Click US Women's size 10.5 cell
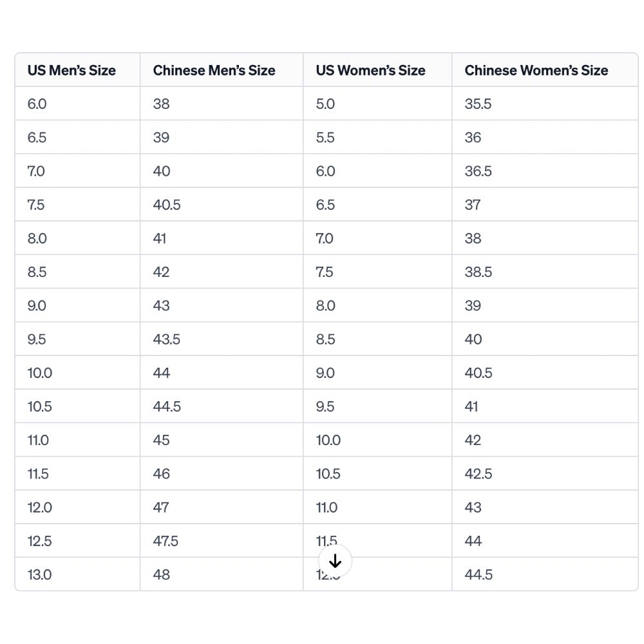The image size is (644, 644). 328,474
